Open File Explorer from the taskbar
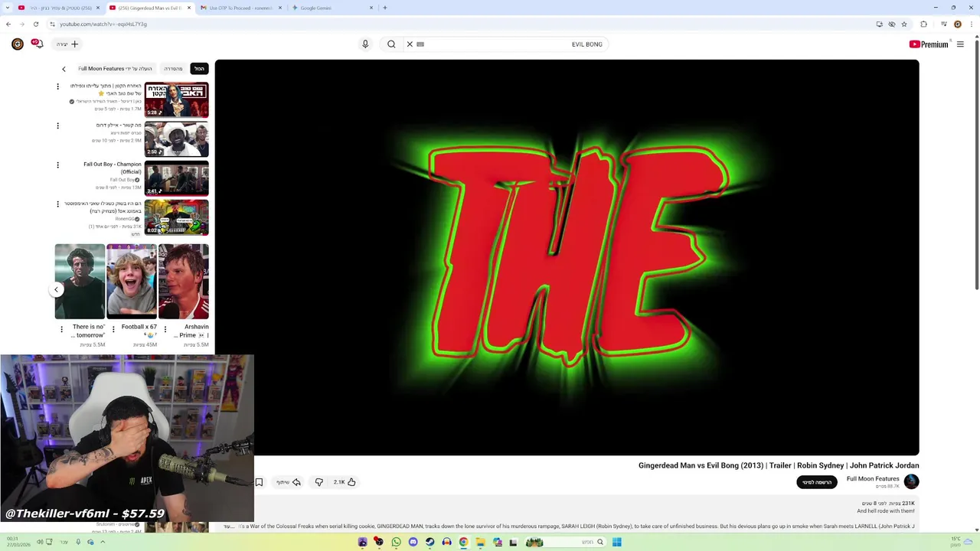Screen dimensions: 980x551 coord(480,542)
